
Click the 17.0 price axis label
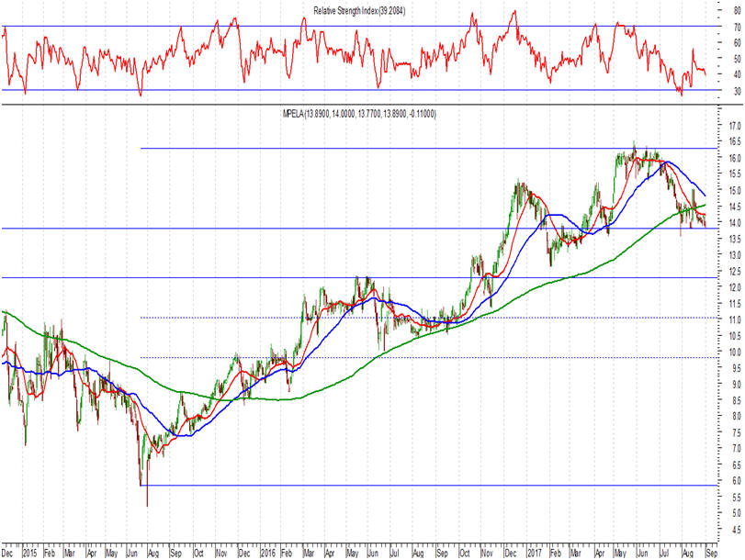(735, 126)
